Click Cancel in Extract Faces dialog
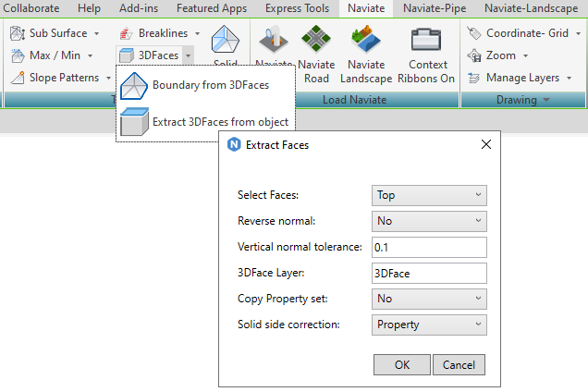Viewport: 588px width, 392px height. tap(459, 364)
